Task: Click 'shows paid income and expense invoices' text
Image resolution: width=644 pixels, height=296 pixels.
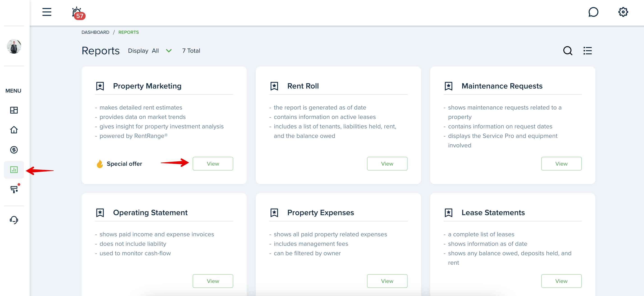Action: coord(157,235)
